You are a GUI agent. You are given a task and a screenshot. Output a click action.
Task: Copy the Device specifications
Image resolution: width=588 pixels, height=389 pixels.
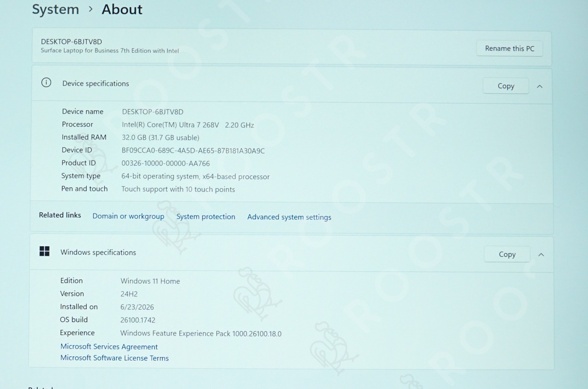pos(506,86)
